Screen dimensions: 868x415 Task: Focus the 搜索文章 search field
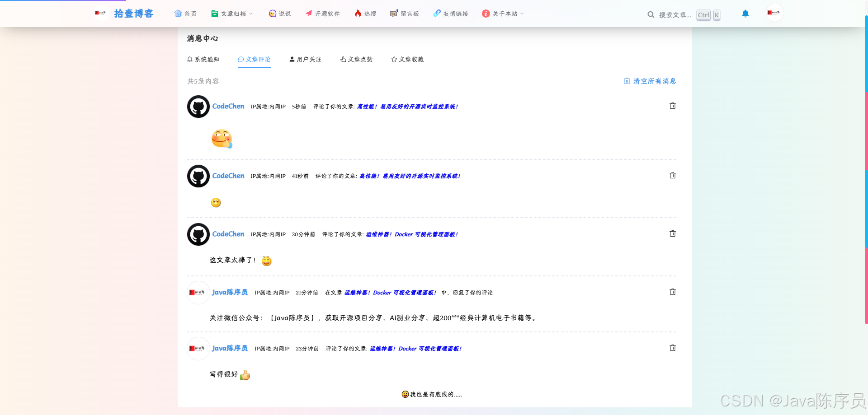point(675,15)
